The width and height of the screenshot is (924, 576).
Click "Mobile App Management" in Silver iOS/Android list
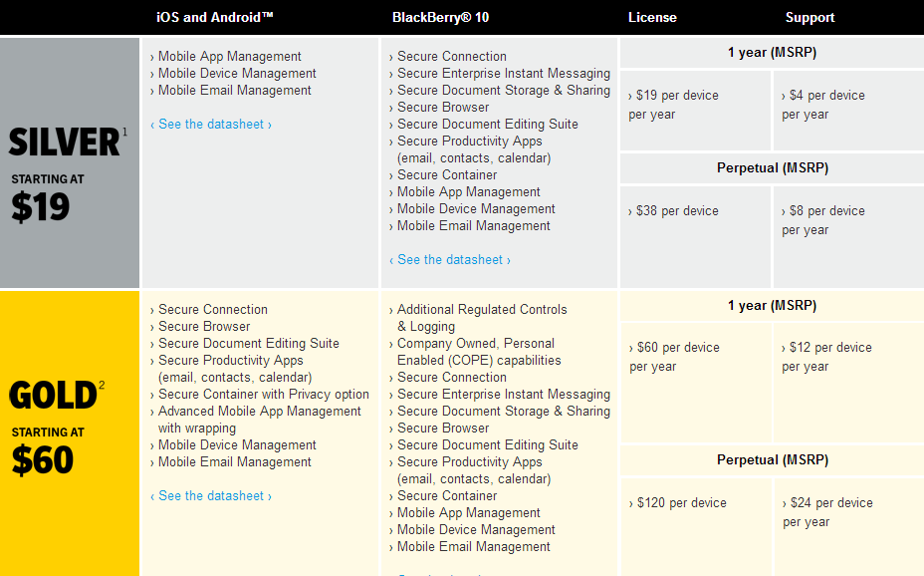coord(229,57)
